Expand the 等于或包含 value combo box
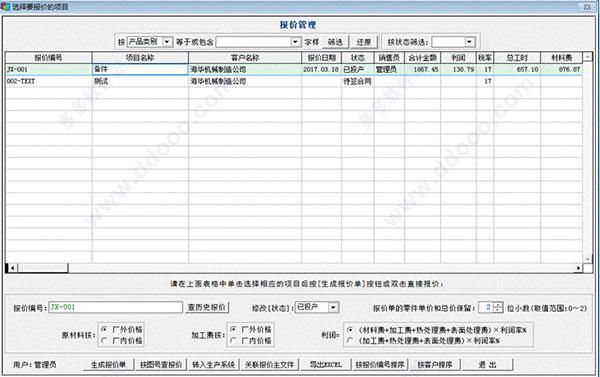600x377 pixels. tap(295, 42)
